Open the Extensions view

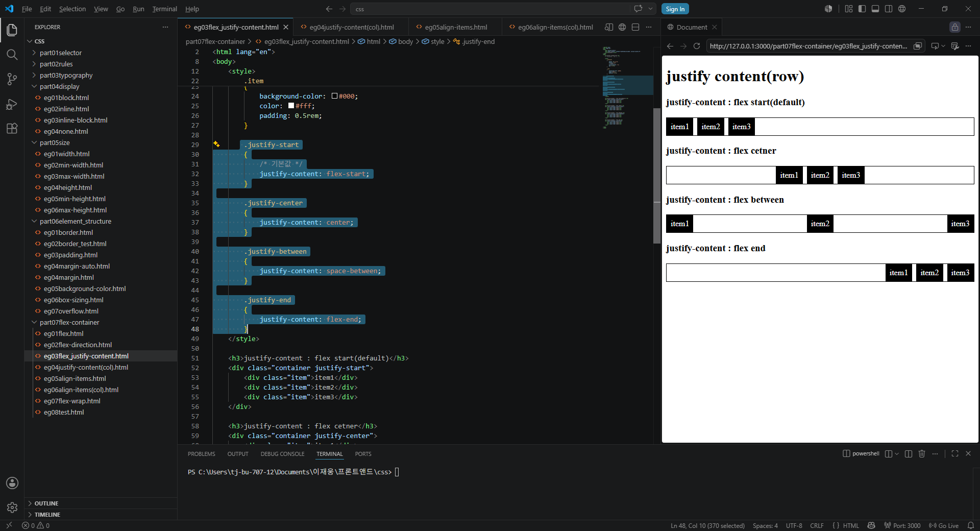coord(12,128)
